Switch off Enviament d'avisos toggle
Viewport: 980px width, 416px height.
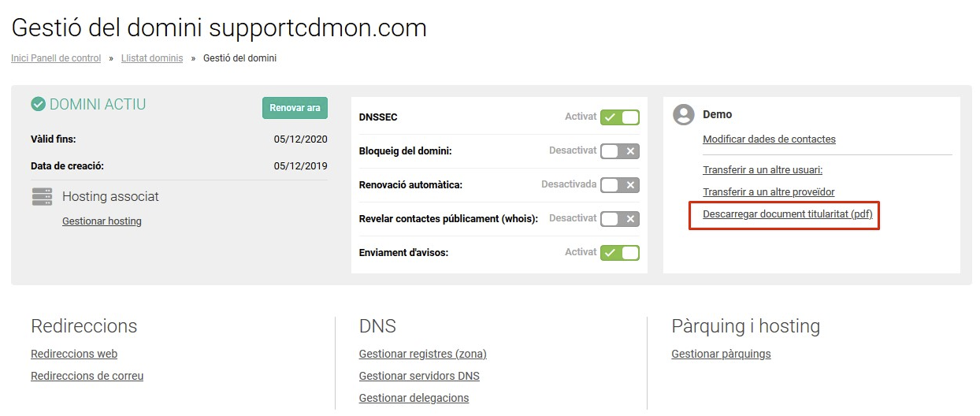(619, 253)
